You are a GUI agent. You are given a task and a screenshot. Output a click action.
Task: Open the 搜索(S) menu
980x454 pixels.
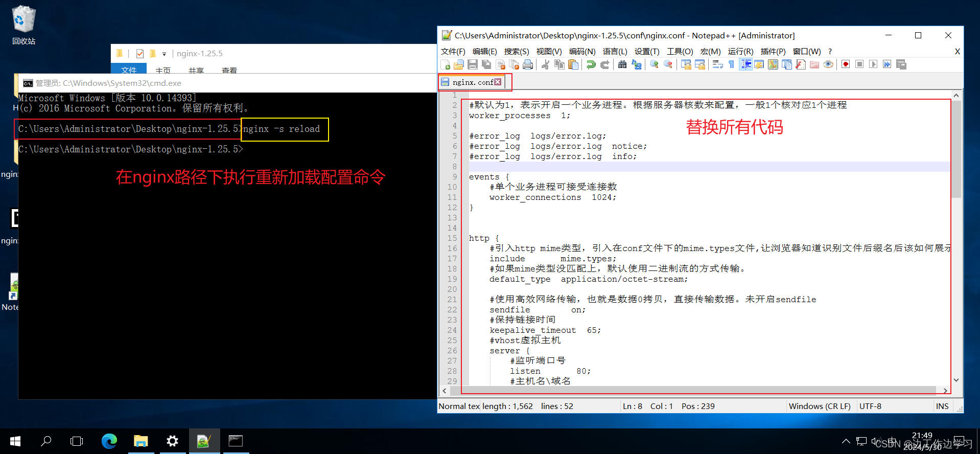tap(517, 52)
